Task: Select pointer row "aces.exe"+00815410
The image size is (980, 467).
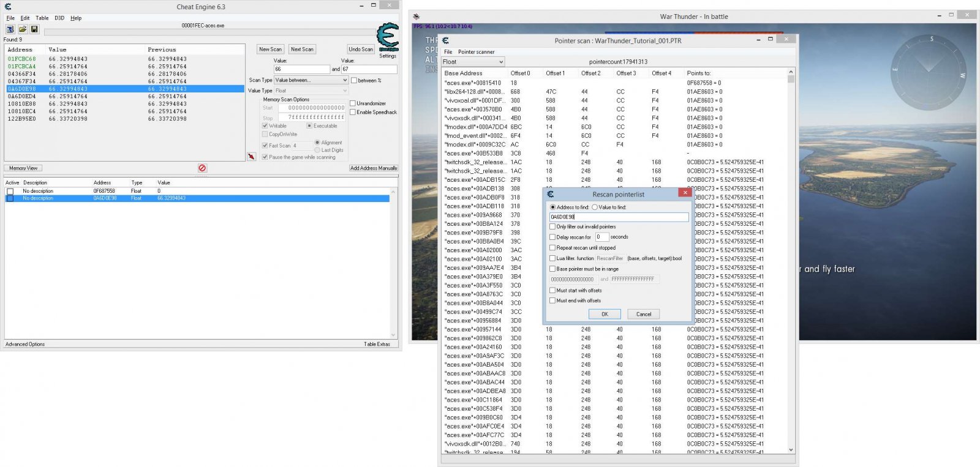Action: [614, 83]
